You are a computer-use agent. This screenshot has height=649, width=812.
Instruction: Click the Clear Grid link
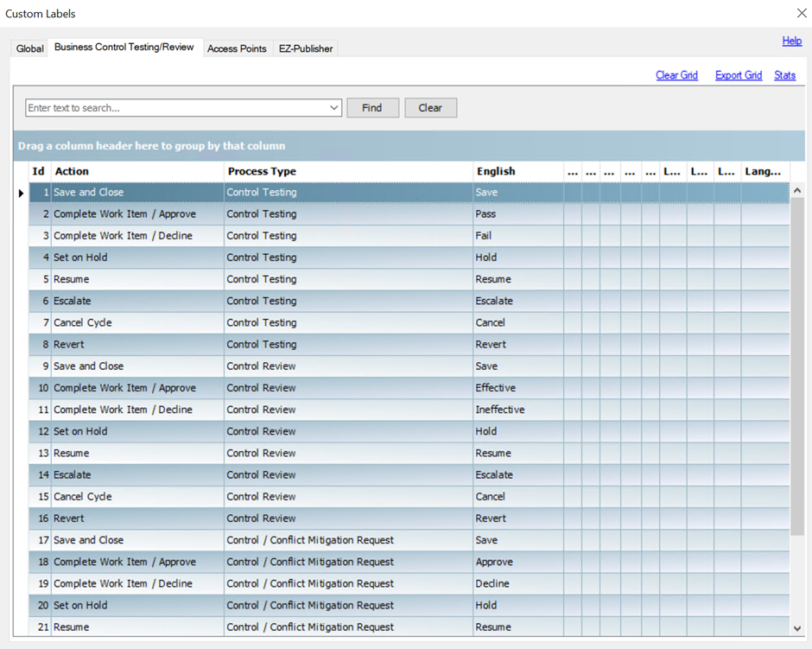point(676,75)
